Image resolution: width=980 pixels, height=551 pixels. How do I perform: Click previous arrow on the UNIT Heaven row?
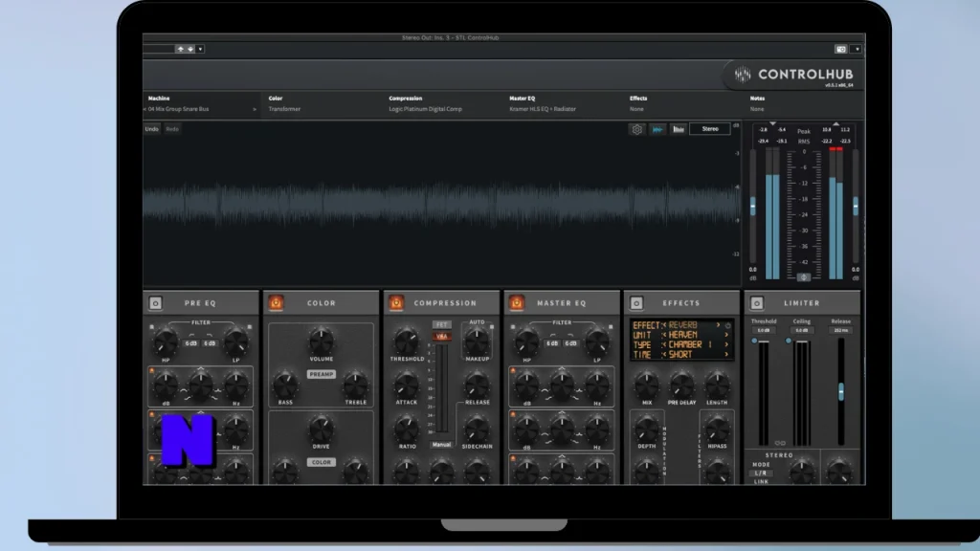pyautogui.click(x=664, y=335)
